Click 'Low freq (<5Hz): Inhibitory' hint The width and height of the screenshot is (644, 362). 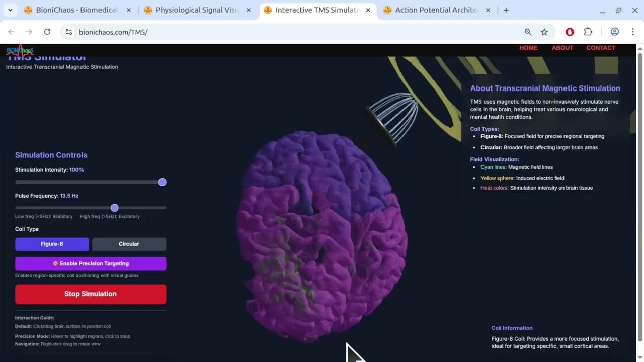click(44, 216)
